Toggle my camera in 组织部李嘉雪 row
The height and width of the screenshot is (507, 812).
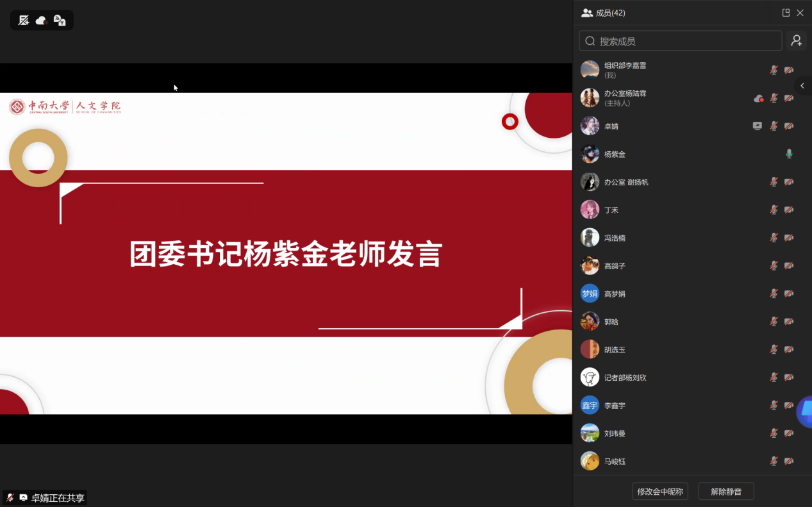click(x=789, y=71)
